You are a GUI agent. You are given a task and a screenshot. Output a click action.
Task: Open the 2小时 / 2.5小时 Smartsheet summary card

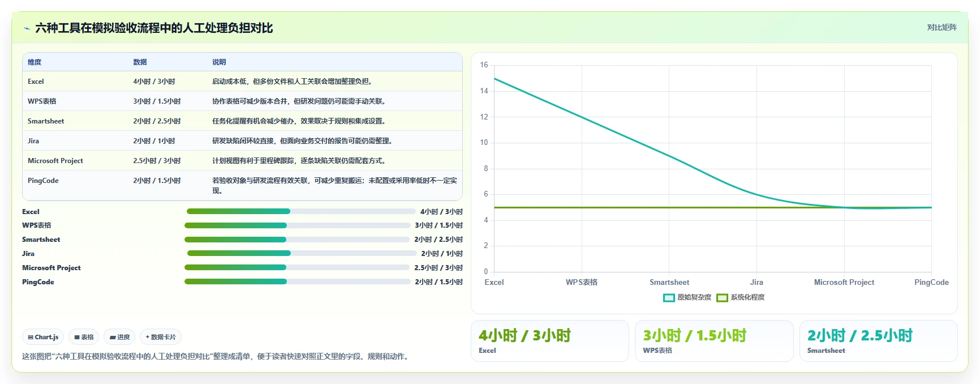click(x=879, y=341)
